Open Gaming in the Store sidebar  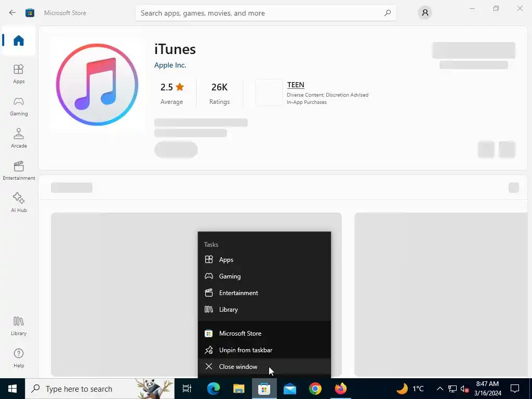19,106
